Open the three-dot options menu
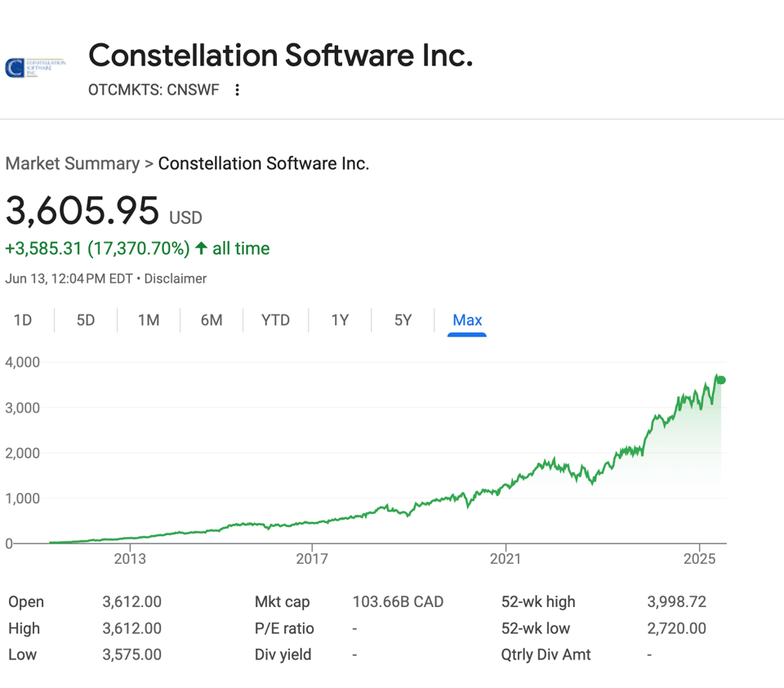Viewport: 784px width, 688px height. [237, 90]
